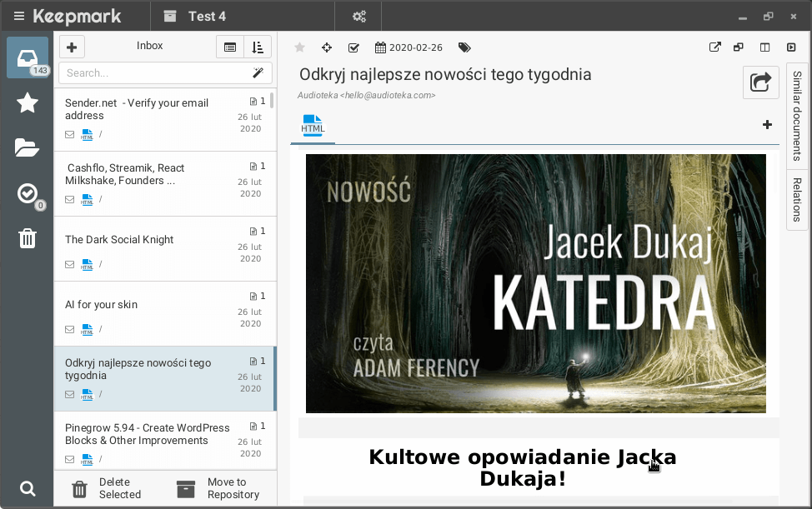Viewport: 812px width, 509px height.
Task: Click the search magnifier in sidebar
Action: click(x=28, y=488)
